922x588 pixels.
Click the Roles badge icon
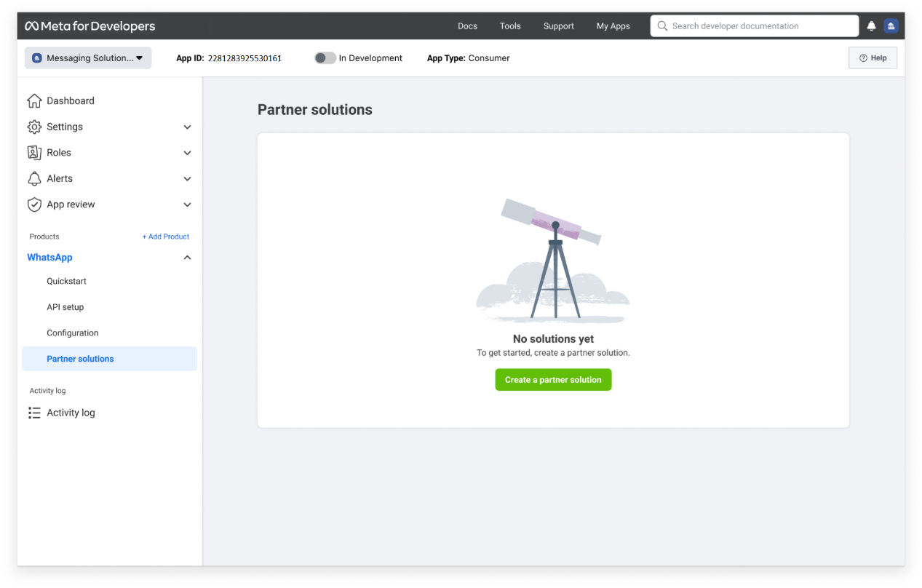coord(34,153)
